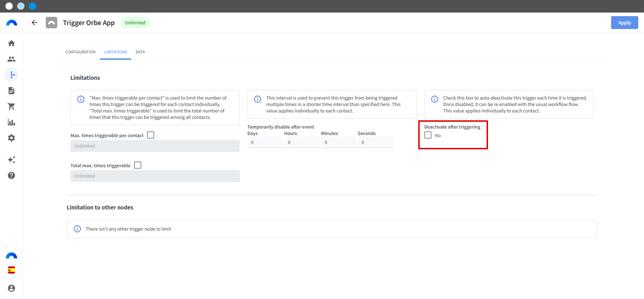The image size is (644, 299).
Task: Focus the Hours input field
Action: (x=302, y=142)
